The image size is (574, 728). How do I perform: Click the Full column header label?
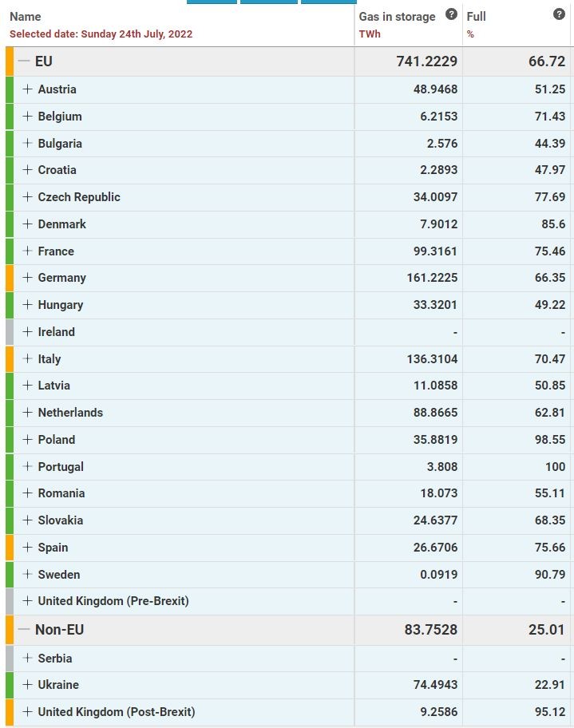click(476, 17)
